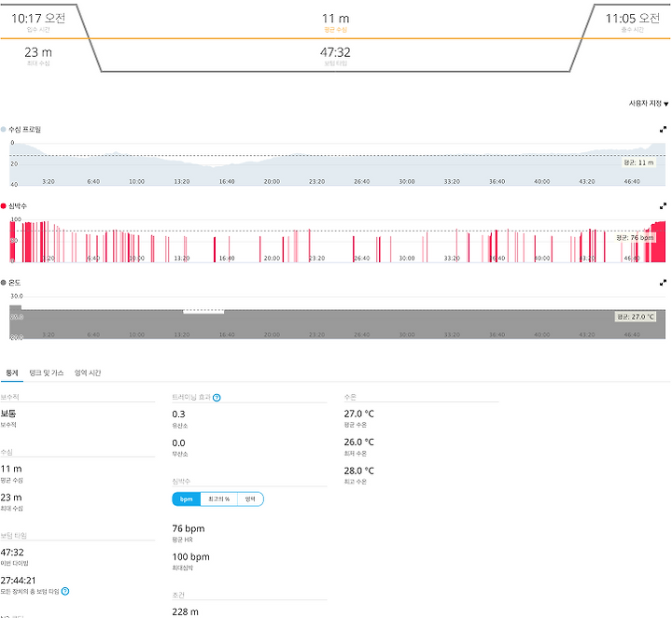Click the 100 bpm max heart rate value
This screenshot has height=618, width=672.
(190, 557)
